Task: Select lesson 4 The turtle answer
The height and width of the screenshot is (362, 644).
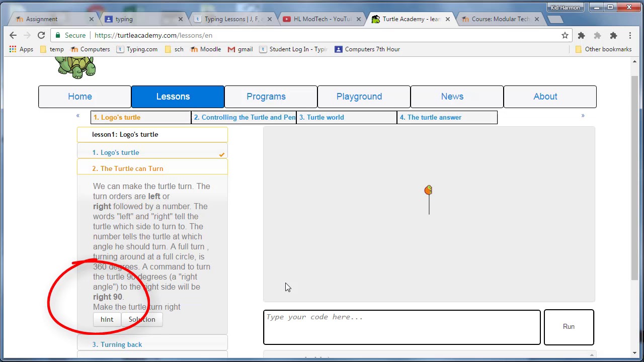Action: (x=447, y=117)
